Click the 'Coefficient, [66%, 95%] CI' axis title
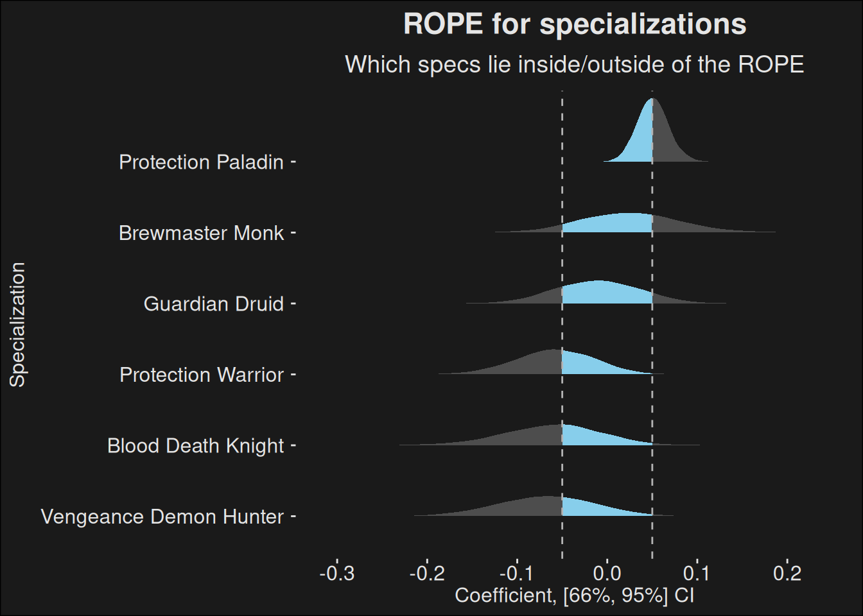 (x=574, y=595)
